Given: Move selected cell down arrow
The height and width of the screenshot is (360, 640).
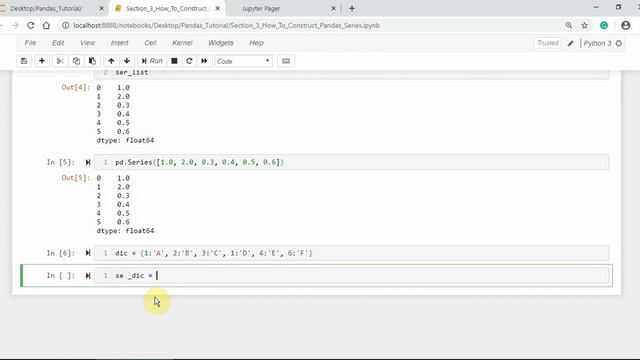Looking at the screenshot, I should click(127, 61).
